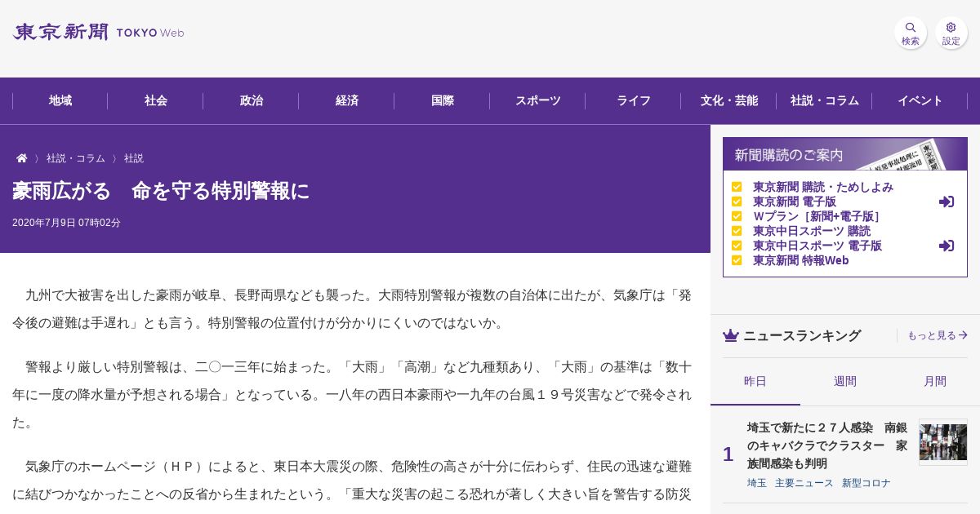
Task: Click the checkmark beside Ｗプラン
Action: tap(737, 216)
